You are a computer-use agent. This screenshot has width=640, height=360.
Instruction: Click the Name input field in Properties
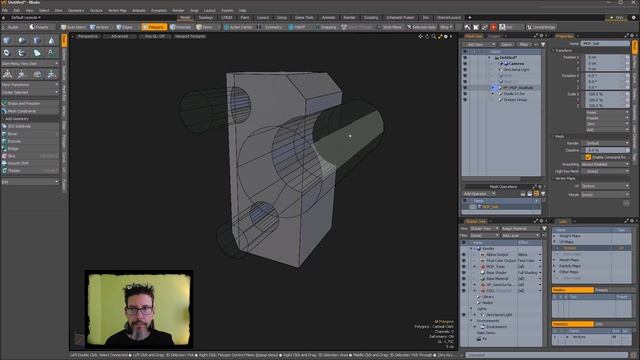pyautogui.click(x=605, y=43)
